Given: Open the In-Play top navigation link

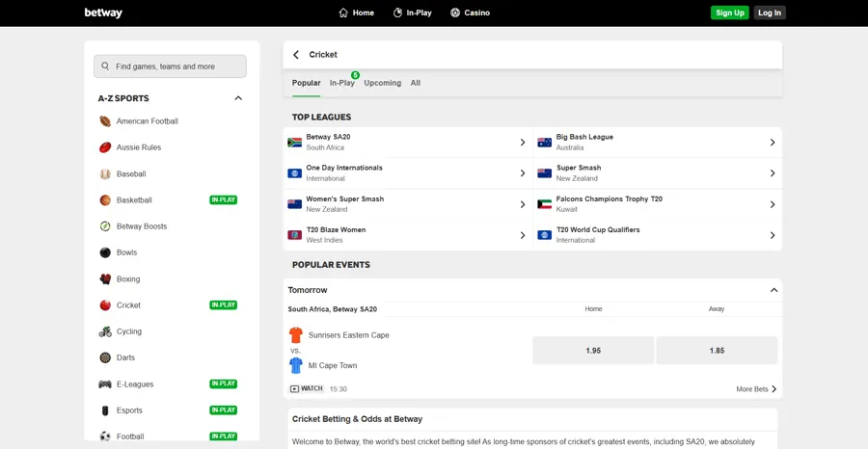Looking at the screenshot, I should pyautogui.click(x=413, y=13).
